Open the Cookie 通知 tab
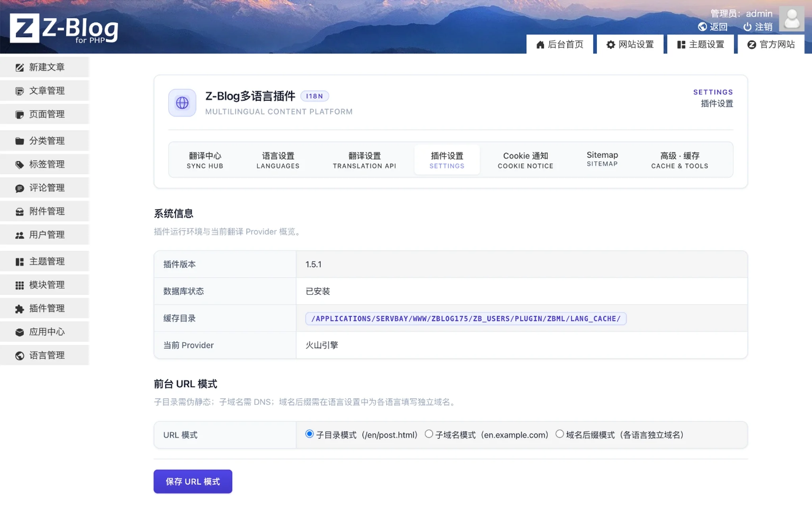The height and width of the screenshot is (507, 812). [525, 160]
